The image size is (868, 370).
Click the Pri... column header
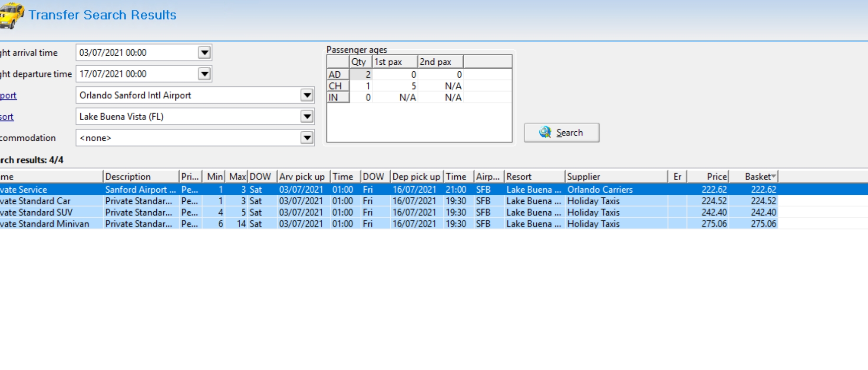pos(191,177)
